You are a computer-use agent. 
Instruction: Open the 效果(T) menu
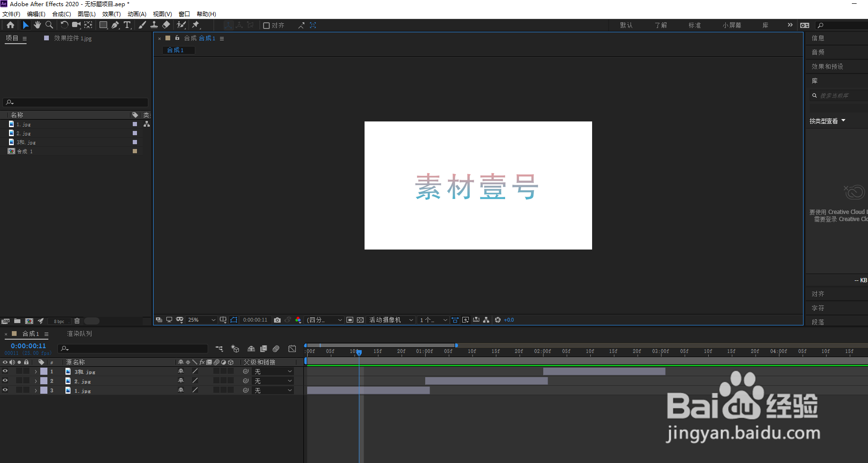click(111, 14)
